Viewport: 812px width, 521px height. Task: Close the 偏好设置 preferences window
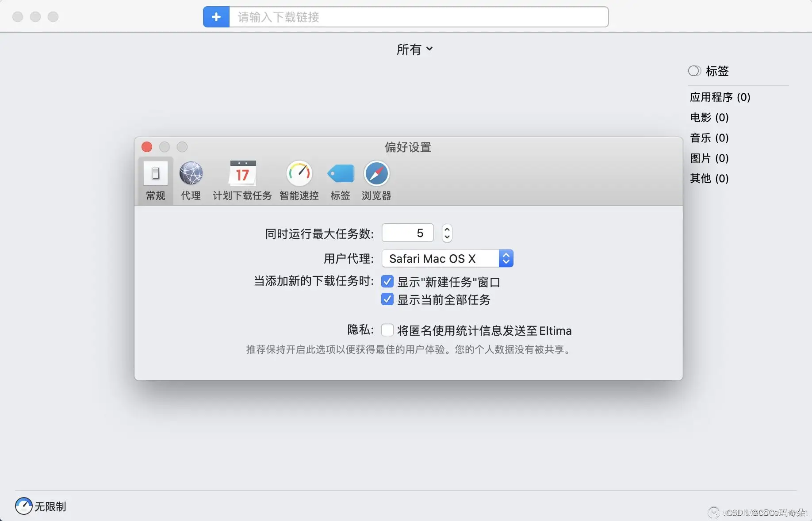click(x=147, y=147)
